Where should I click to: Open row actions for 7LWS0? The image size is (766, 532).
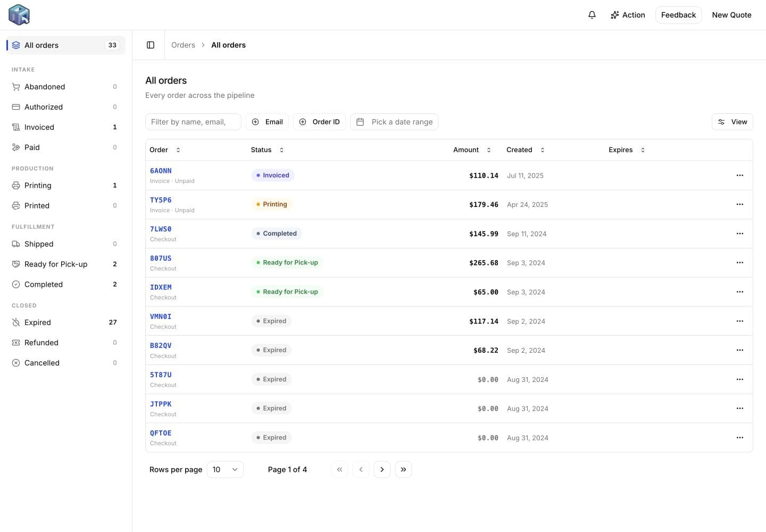tap(740, 234)
